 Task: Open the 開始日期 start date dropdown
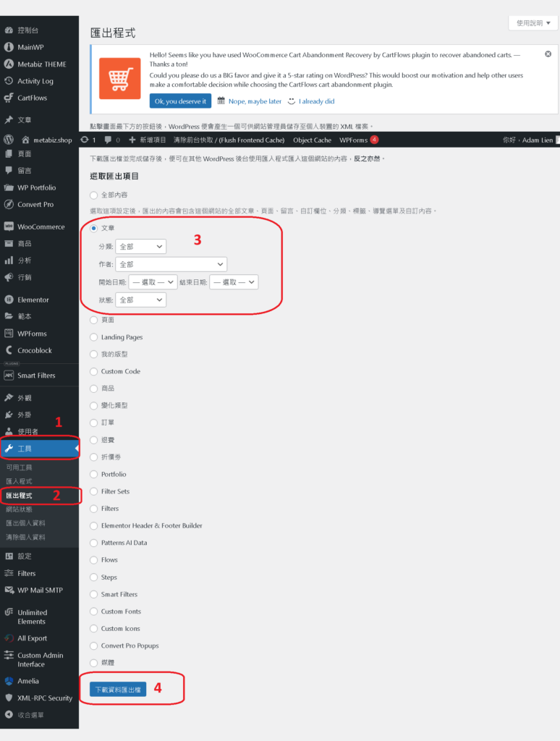click(153, 282)
